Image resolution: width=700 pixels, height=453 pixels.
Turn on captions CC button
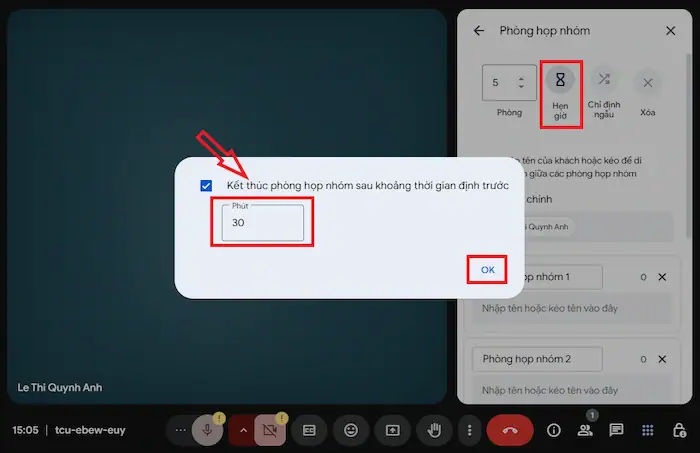tap(309, 430)
